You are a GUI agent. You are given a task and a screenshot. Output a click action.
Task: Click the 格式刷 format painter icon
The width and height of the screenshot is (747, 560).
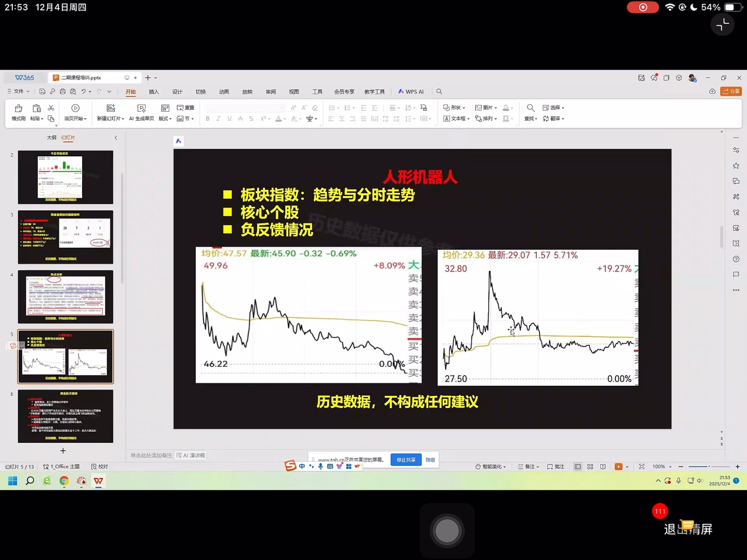(x=18, y=108)
